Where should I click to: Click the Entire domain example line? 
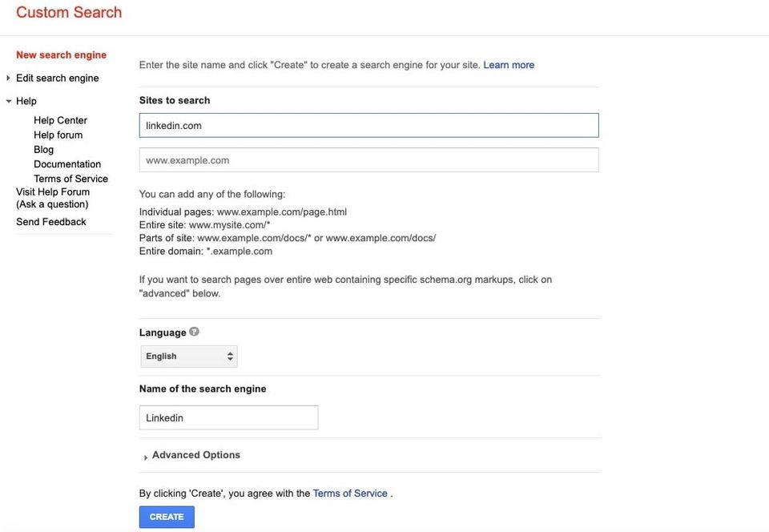click(206, 251)
